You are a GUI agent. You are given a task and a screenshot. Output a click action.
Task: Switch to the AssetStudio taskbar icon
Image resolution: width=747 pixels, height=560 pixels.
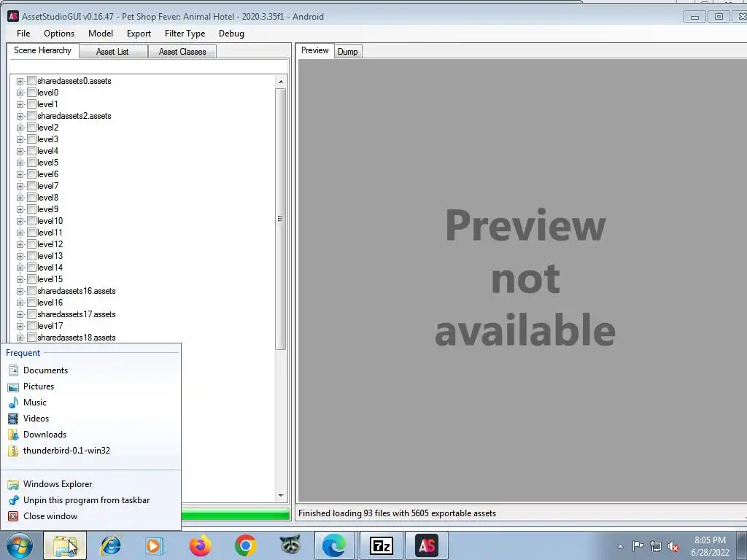tap(426, 545)
